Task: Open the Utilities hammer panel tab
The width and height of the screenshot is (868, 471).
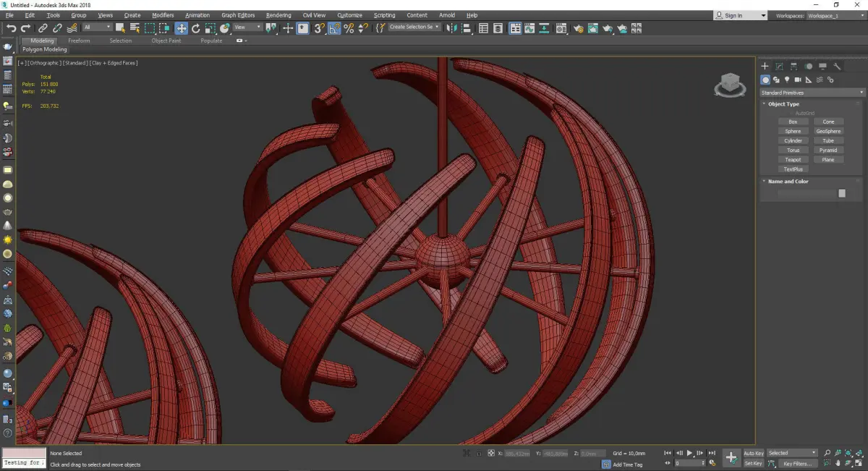Action: 837,66
